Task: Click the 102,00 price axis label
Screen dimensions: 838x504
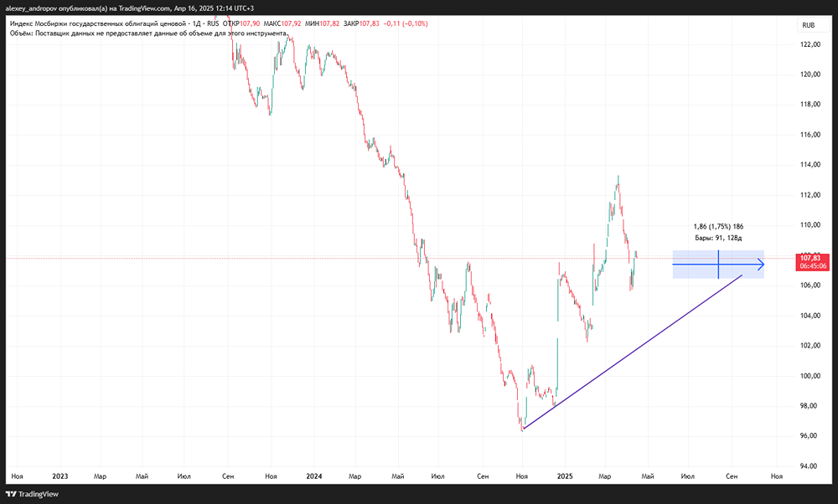Action: (x=810, y=346)
